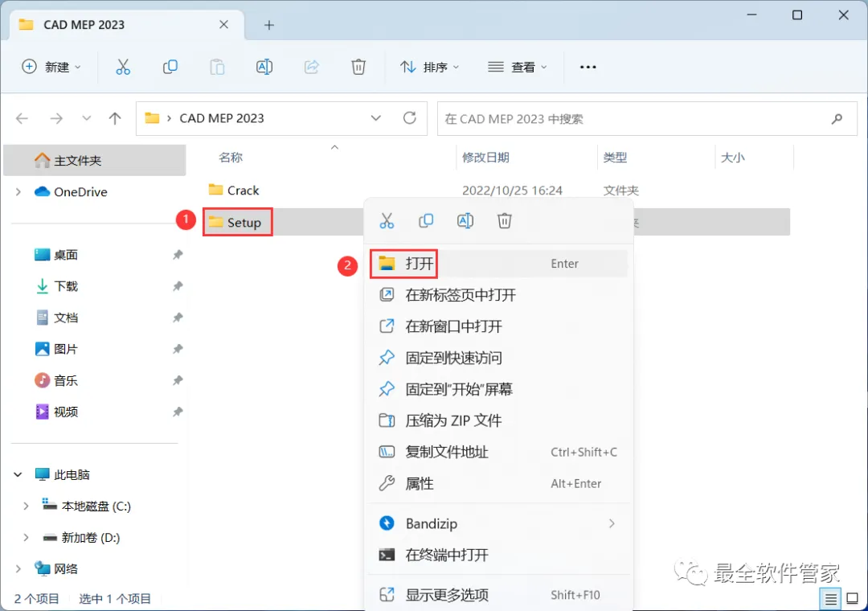Choose 在新窗口中打开
The width and height of the screenshot is (868, 611).
point(498,326)
